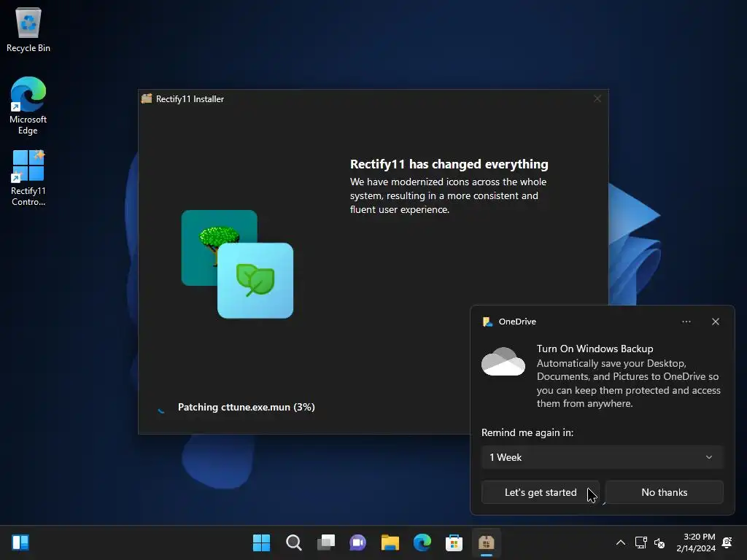This screenshot has height=560, width=747.
Task: Open the Windows Start menu
Action: (x=261, y=542)
